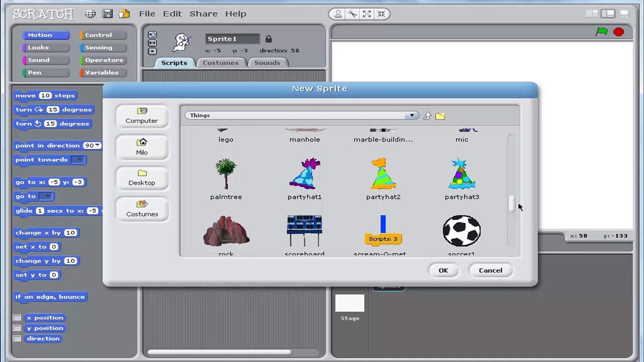Create a new folder in dialog

440,116
